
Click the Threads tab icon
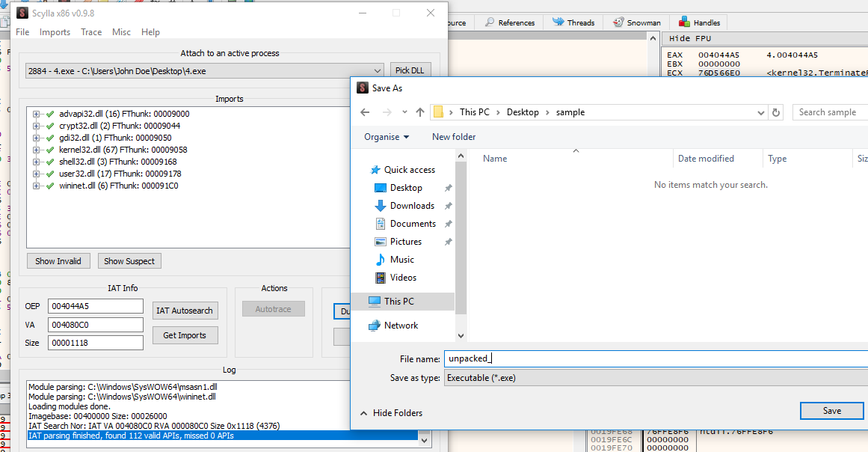click(558, 22)
